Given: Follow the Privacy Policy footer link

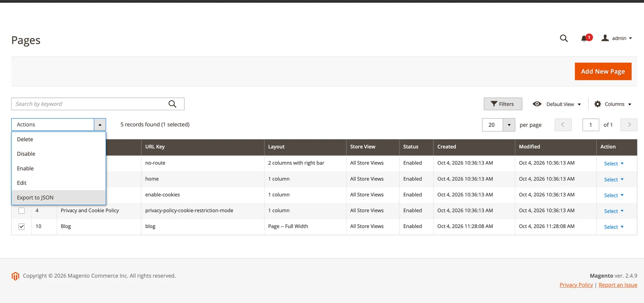Looking at the screenshot, I should click(576, 285).
